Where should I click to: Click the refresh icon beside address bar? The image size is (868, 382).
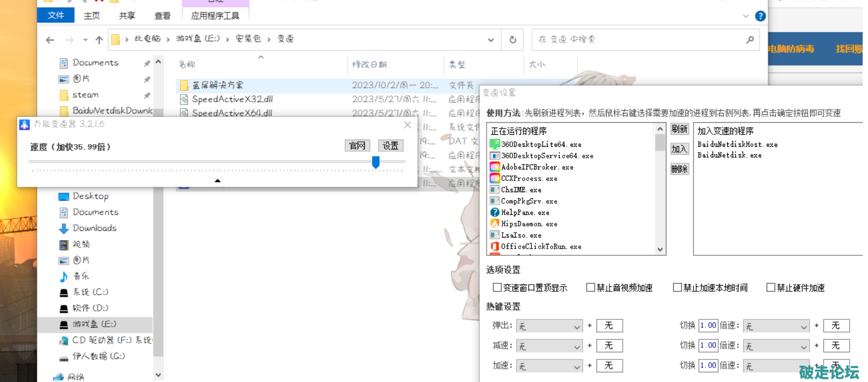click(513, 40)
